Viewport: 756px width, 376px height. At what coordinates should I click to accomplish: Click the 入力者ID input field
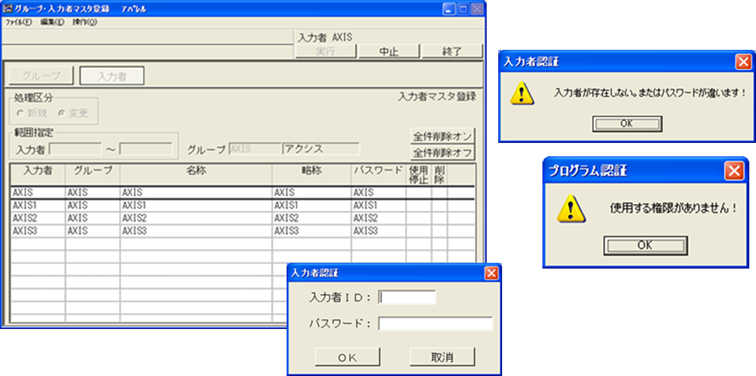pyautogui.click(x=407, y=298)
